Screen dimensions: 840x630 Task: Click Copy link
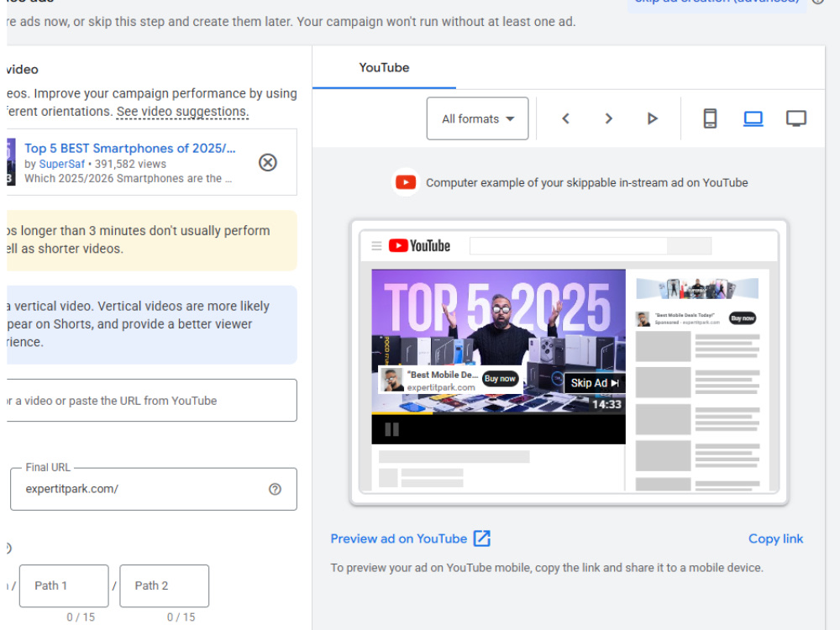point(775,538)
